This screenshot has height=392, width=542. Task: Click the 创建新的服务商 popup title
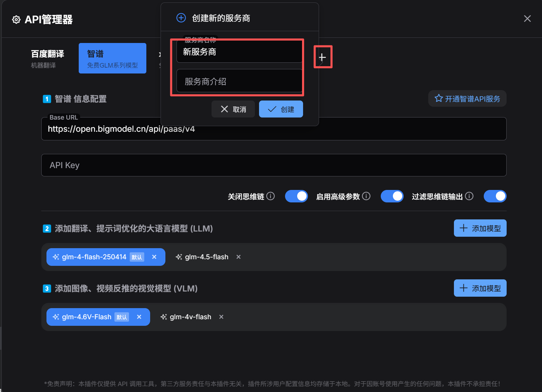pyautogui.click(x=221, y=18)
